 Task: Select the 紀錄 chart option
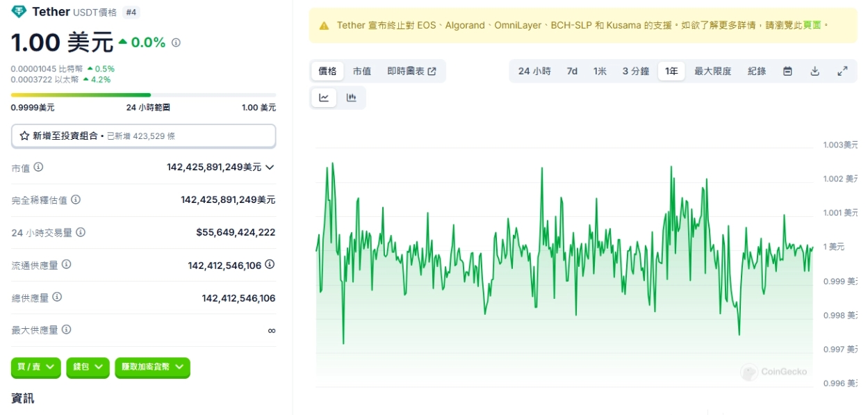click(x=757, y=71)
